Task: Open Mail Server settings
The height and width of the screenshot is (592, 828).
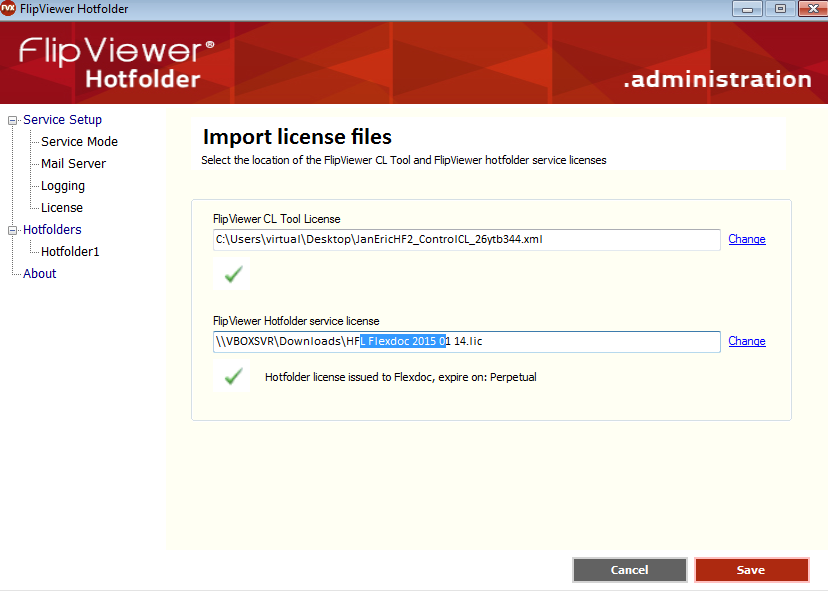Action: (x=73, y=164)
